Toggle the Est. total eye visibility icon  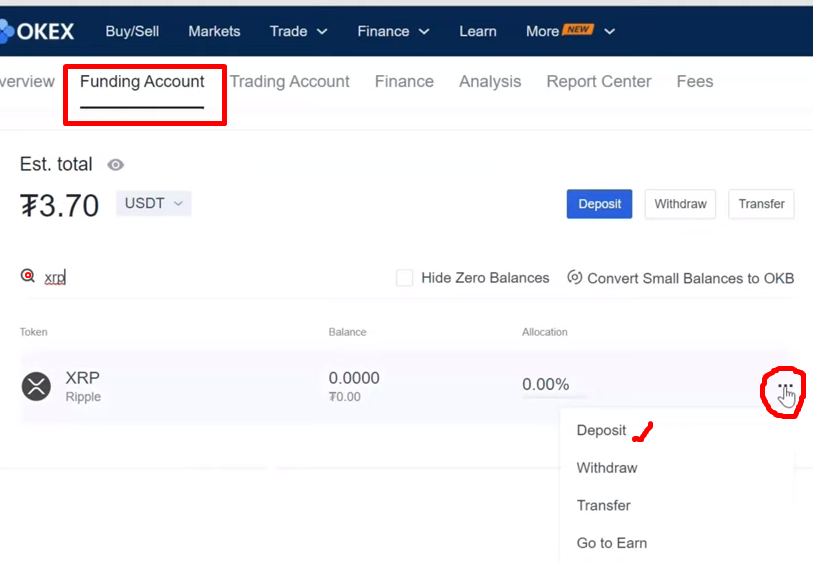click(x=115, y=165)
